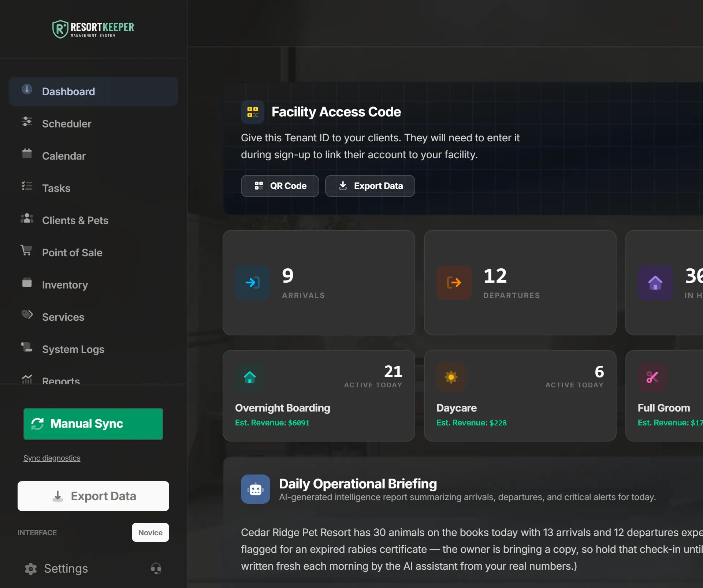Click the System Logs scroll icon
Viewport: 703px width, 588px height.
point(27,347)
